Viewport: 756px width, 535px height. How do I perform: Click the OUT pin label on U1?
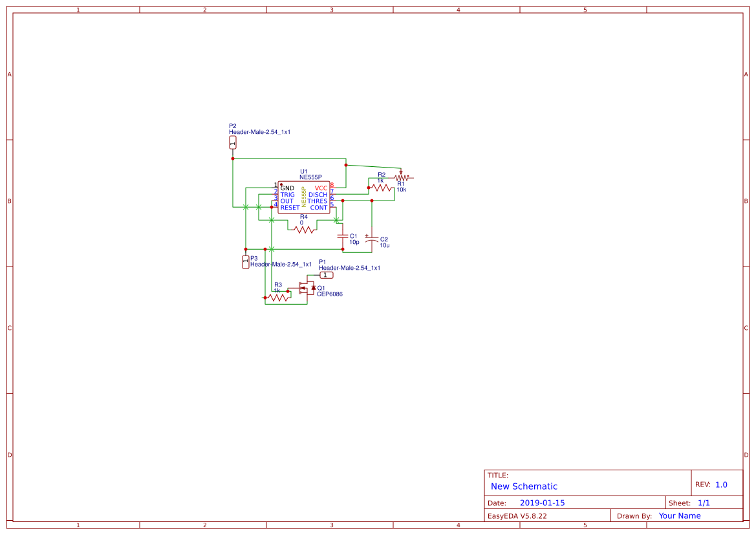[x=287, y=201]
